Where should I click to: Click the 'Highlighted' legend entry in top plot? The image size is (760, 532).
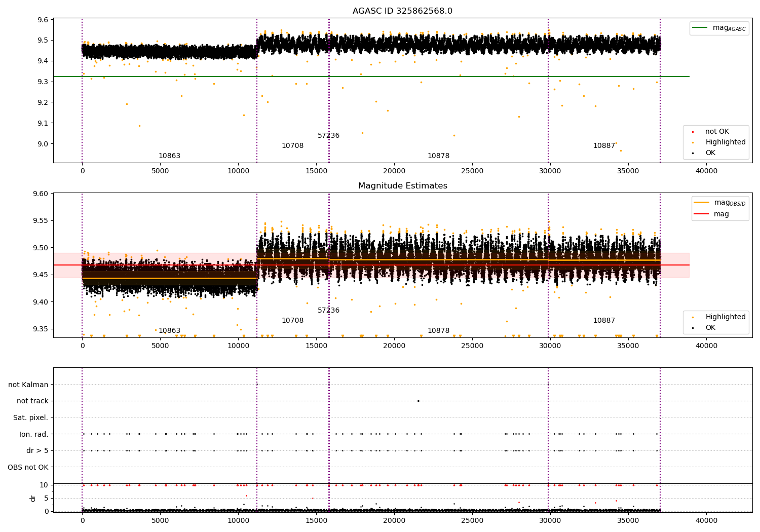click(720, 142)
